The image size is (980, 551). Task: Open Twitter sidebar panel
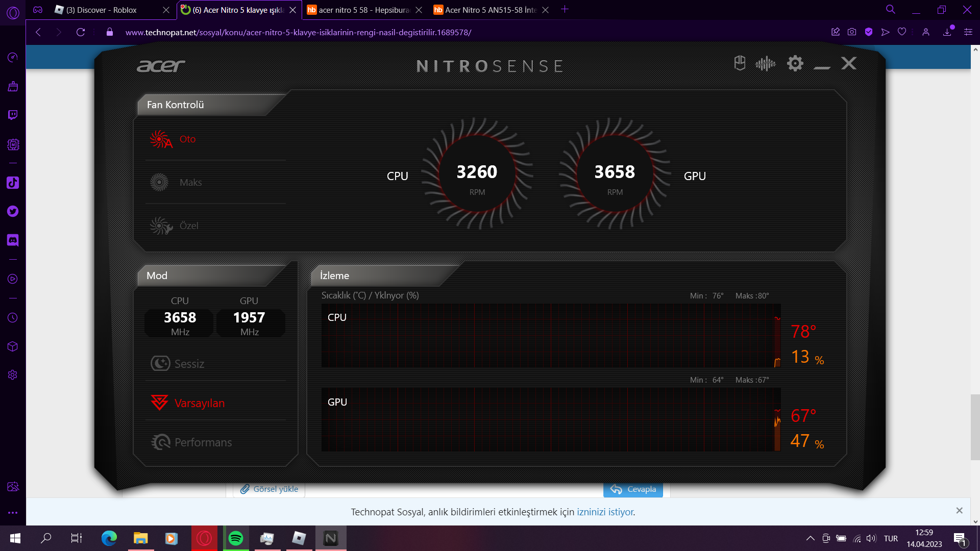13,211
